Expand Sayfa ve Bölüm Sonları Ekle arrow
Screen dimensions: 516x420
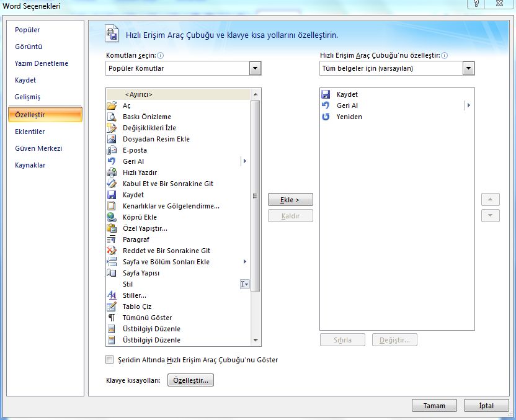[x=244, y=262]
